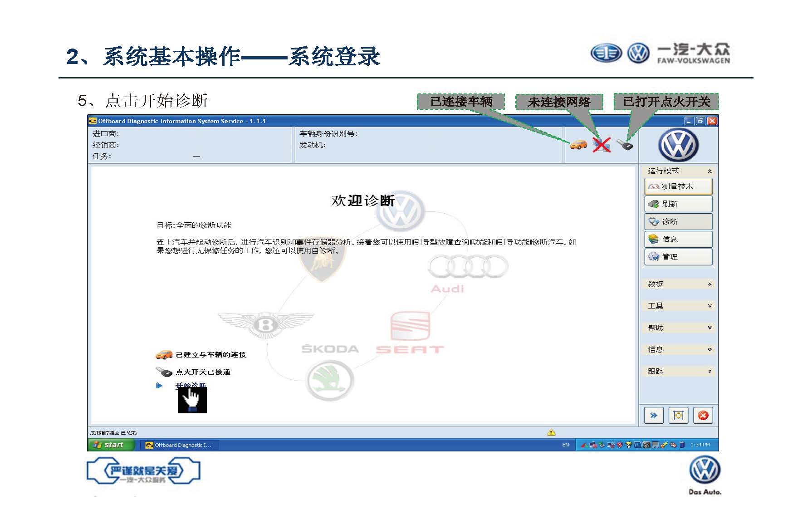Click the yellow warning triangle in status bar

tap(551, 433)
